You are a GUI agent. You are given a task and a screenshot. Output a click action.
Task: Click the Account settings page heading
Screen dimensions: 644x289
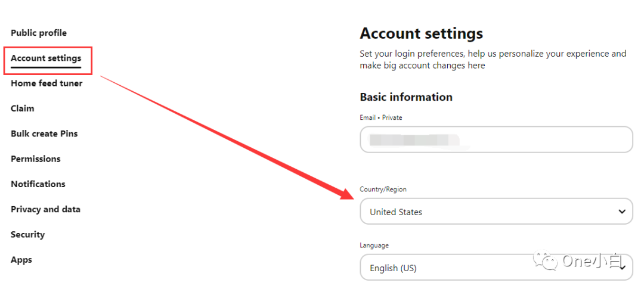422,33
